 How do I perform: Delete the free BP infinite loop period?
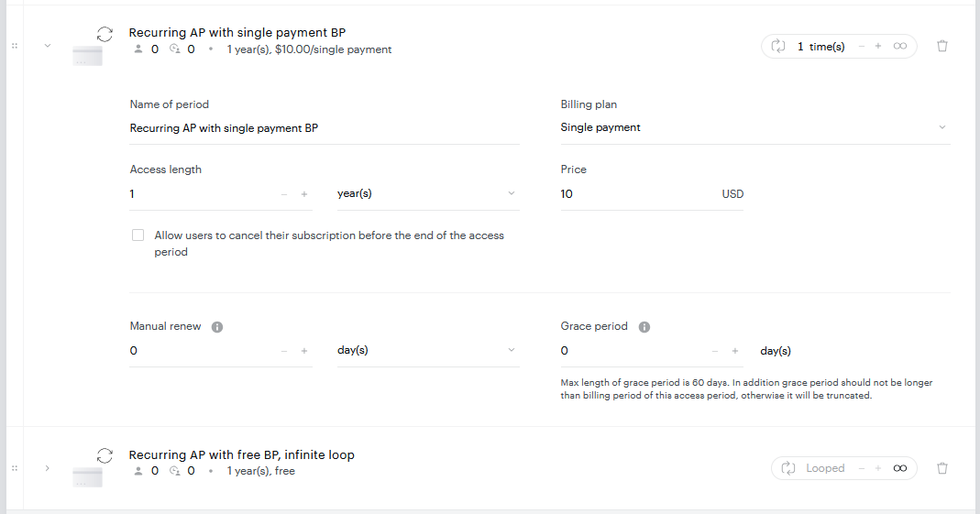coord(941,468)
